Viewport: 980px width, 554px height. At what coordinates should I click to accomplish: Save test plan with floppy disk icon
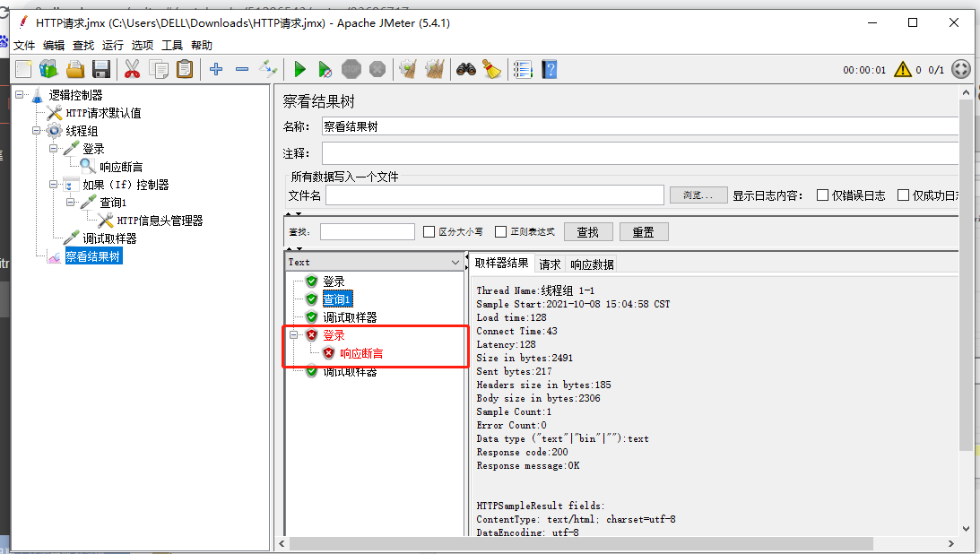point(101,69)
